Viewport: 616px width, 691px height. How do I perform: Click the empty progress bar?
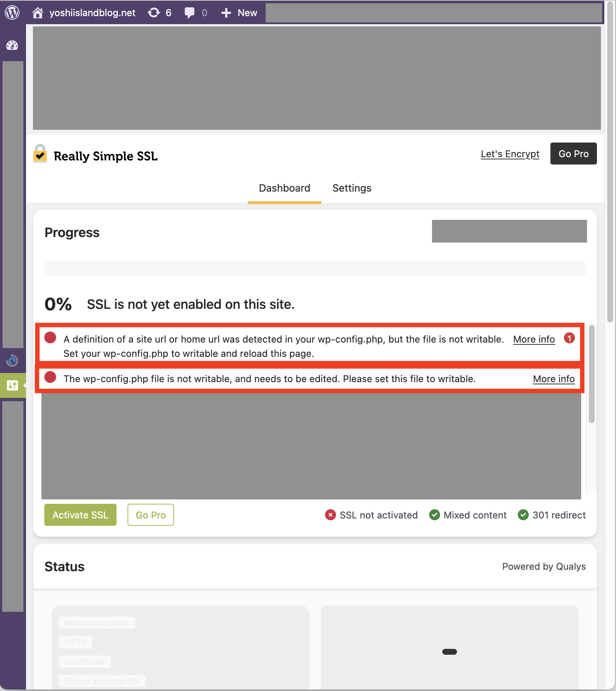(x=315, y=269)
